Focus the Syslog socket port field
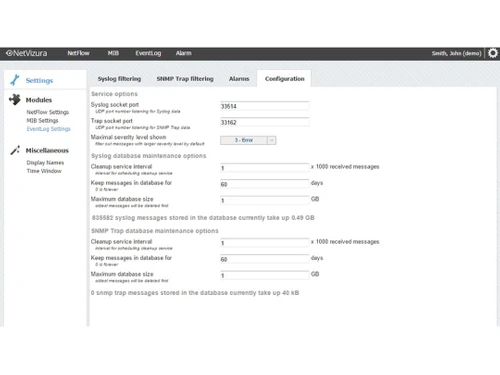 click(x=265, y=106)
